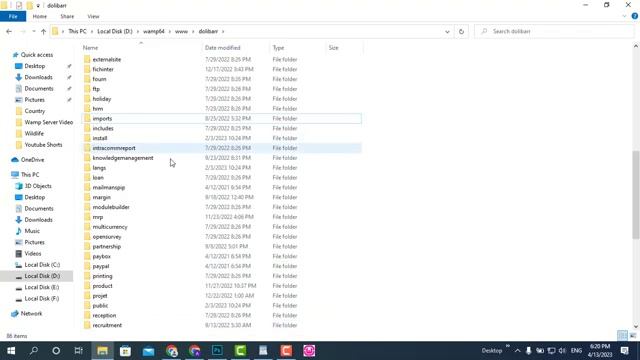Select the imports folder
Viewport: 640px width, 360px height.
[102, 118]
